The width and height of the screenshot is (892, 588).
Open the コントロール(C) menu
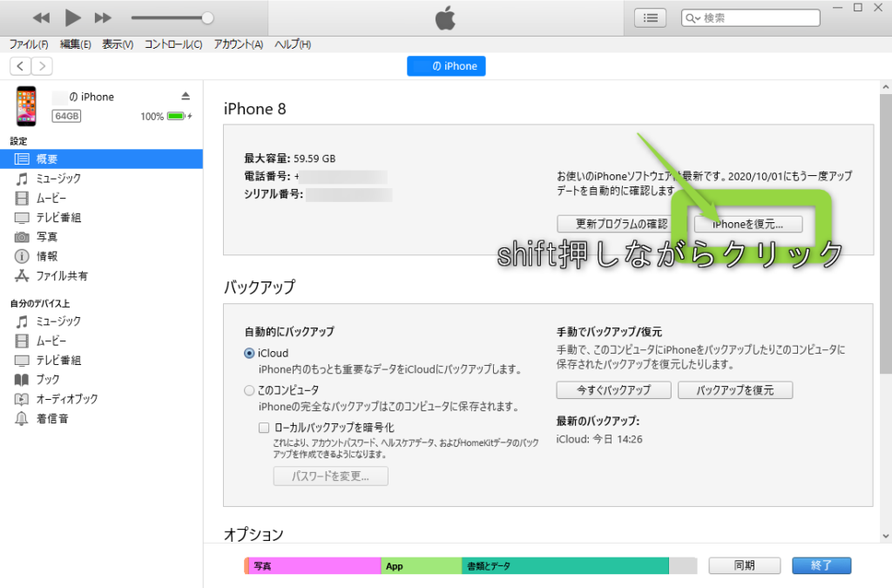[173, 44]
